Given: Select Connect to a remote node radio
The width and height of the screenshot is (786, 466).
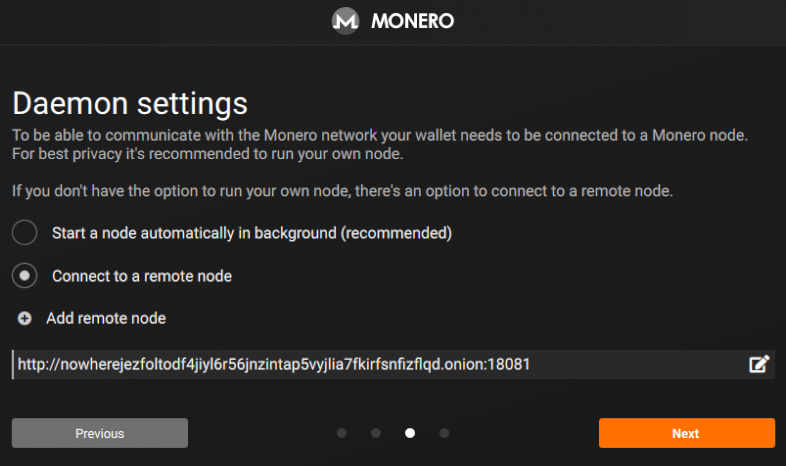Looking at the screenshot, I should 25,276.
